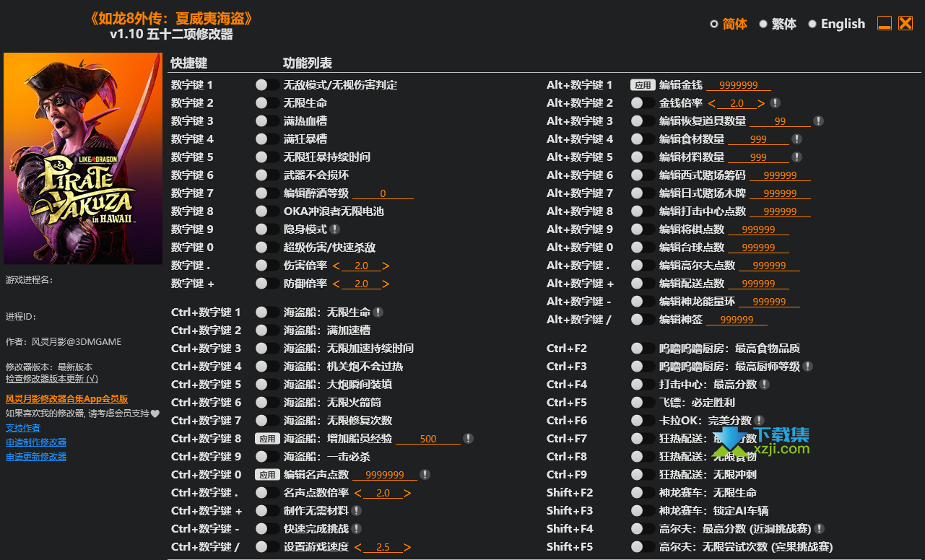Click info icon next to 制作无需材料
Image resolution: width=925 pixels, height=560 pixels.
tap(357, 511)
